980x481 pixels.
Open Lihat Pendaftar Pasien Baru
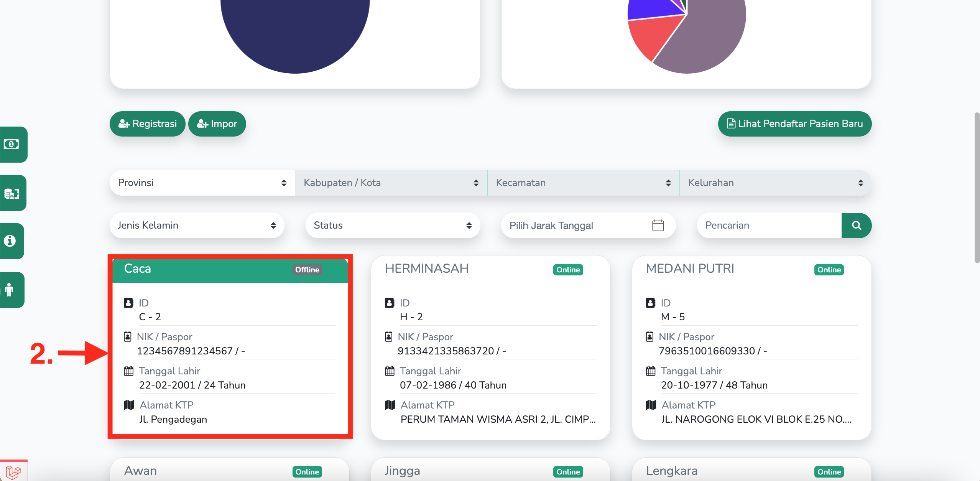point(794,124)
